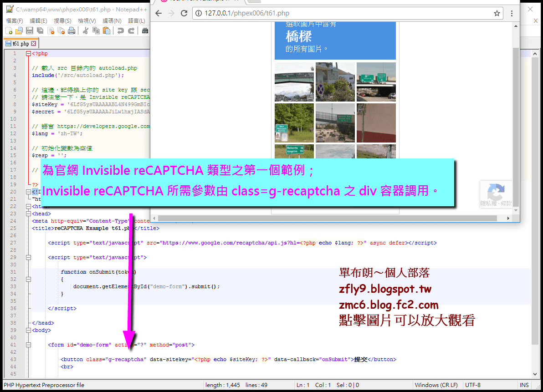The width and height of the screenshot is (543, 392).
Task: Open the 搜尋(S) menu
Action: [x=62, y=21]
